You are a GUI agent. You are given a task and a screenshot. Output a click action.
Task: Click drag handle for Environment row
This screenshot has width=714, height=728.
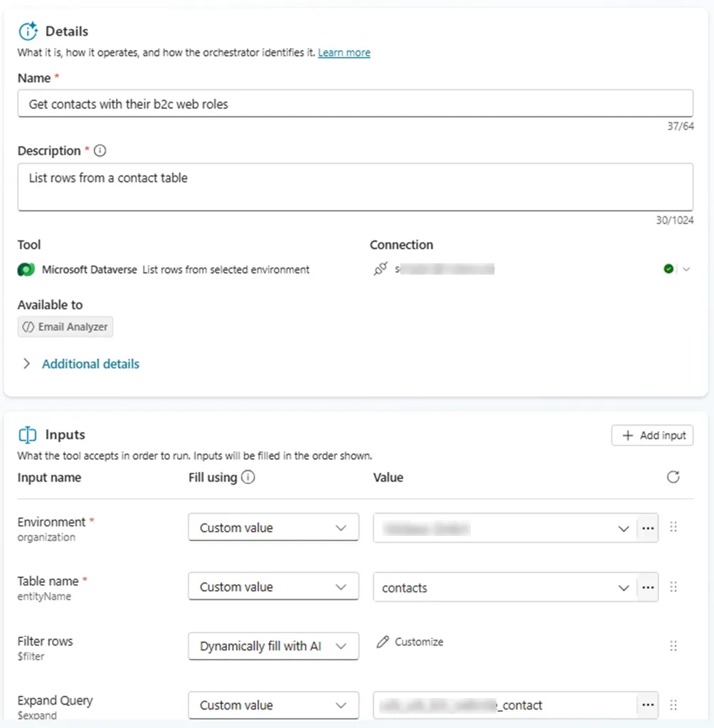pos(673,528)
